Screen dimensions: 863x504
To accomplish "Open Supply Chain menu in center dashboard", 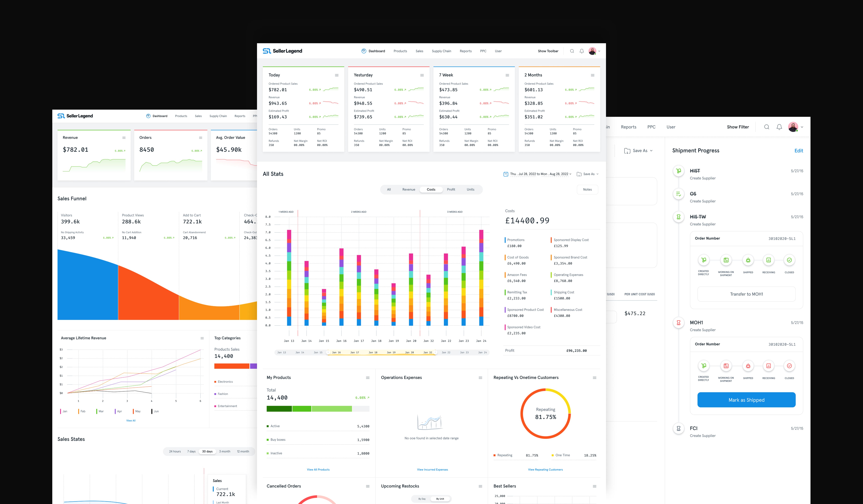I will coord(441,51).
